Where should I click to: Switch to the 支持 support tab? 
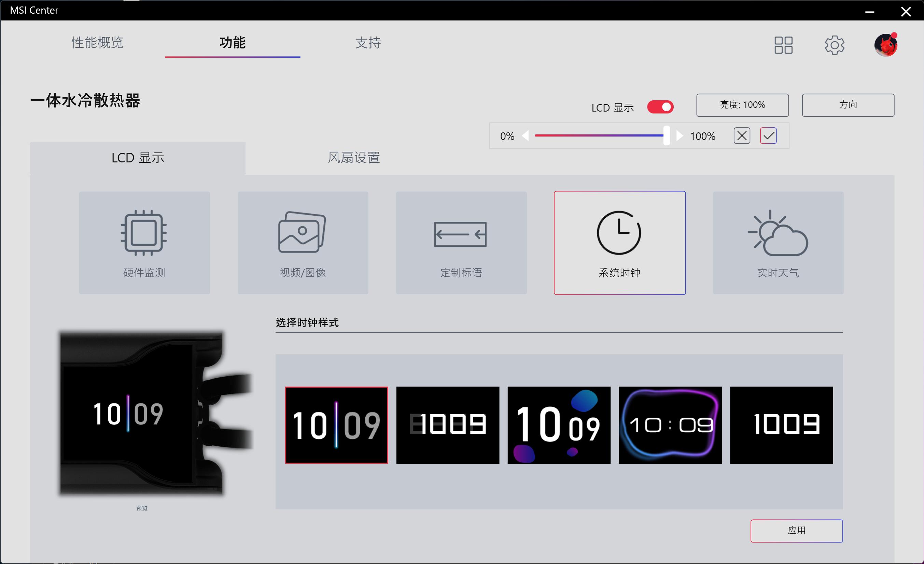click(368, 43)
